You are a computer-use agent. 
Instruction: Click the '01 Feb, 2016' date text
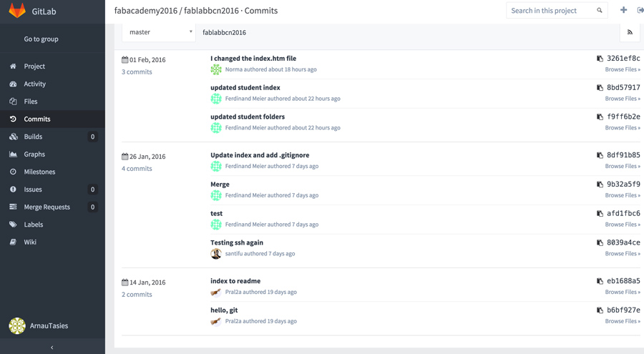147,60
